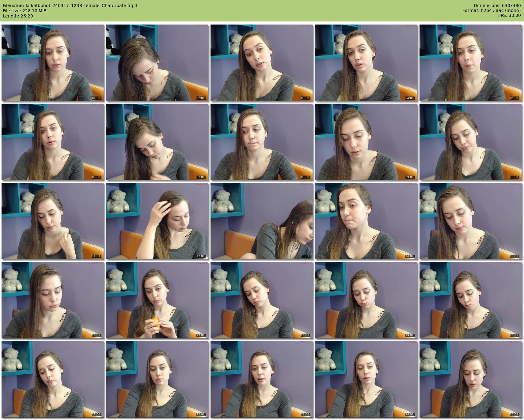Screen dimensions: 524x420
Task: Click the thumbnail stamped 01:00
Action: click(53, 63)
